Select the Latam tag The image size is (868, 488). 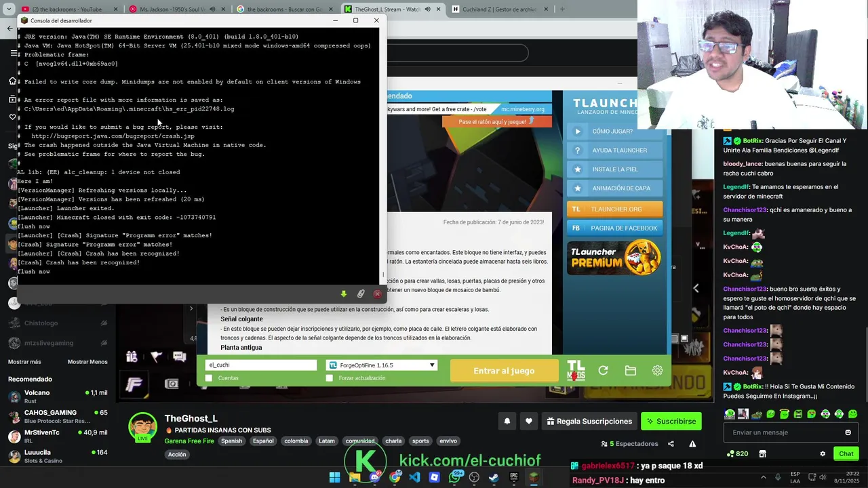point(327,441)
